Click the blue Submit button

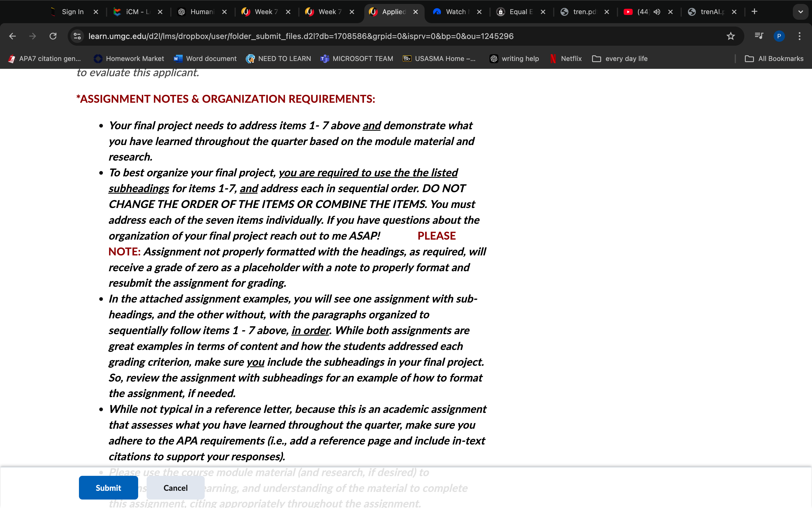(x=108, y=487)
